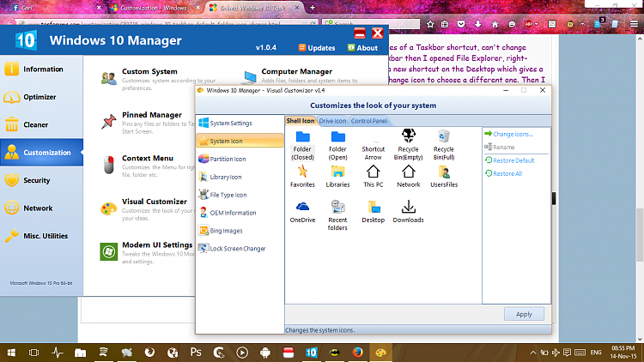This screenshot has height=362, width=644.
Task: Choose the UsersFiles shell icon
Action: coord(444,172)
